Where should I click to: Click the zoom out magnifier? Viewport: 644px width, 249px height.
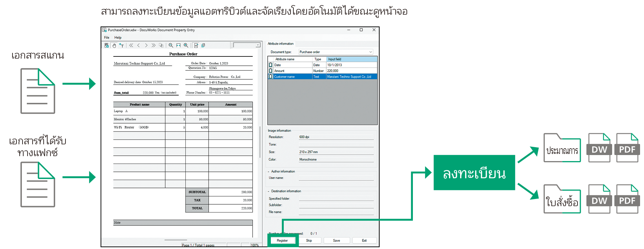pyautogui.click(x=171, y=45)
